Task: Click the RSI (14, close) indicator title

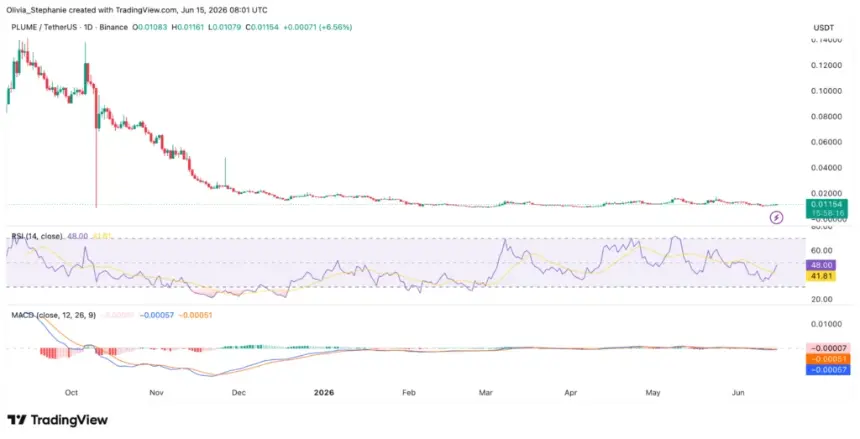Action: [37, 237]
